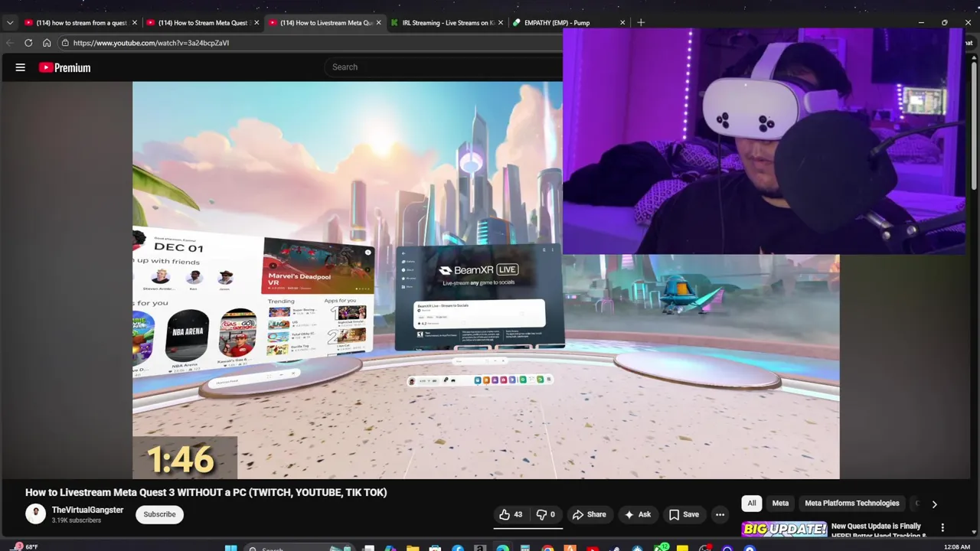Screen dimensions: 980x551
Task: Open the Ask AI assistant button
Action: 638,514
